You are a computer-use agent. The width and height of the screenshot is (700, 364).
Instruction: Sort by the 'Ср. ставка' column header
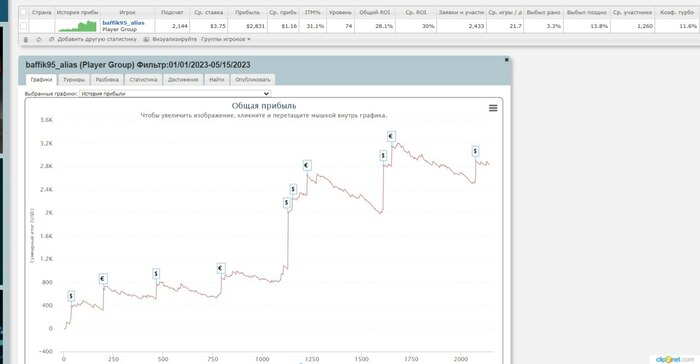coord(208,13)
